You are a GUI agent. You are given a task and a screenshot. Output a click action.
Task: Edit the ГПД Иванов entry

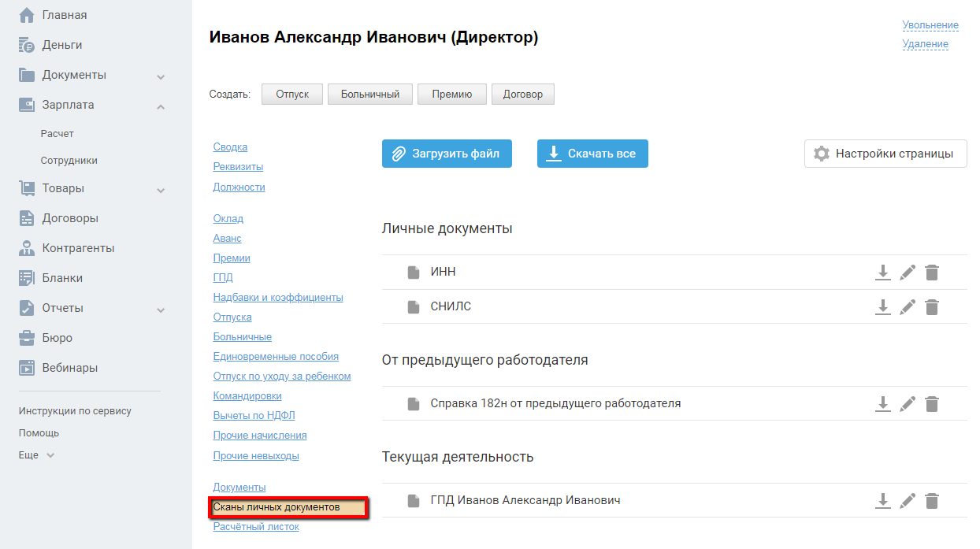click(908, 501)
